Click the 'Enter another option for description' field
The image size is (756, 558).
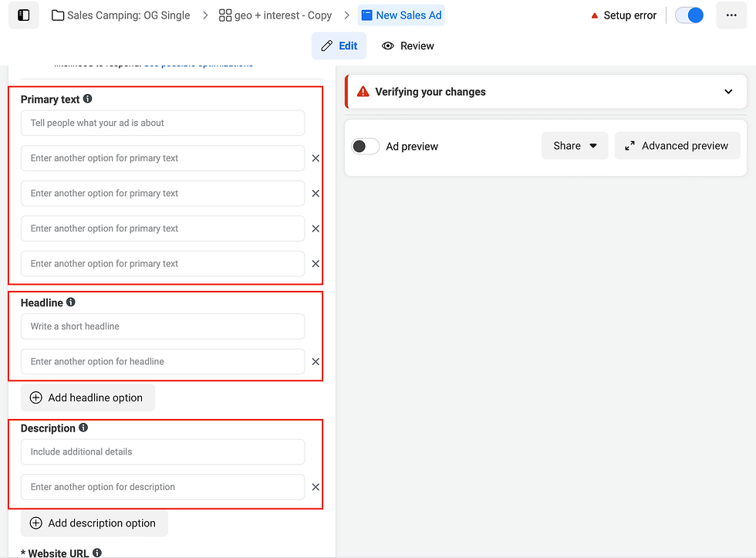point(163,487)
